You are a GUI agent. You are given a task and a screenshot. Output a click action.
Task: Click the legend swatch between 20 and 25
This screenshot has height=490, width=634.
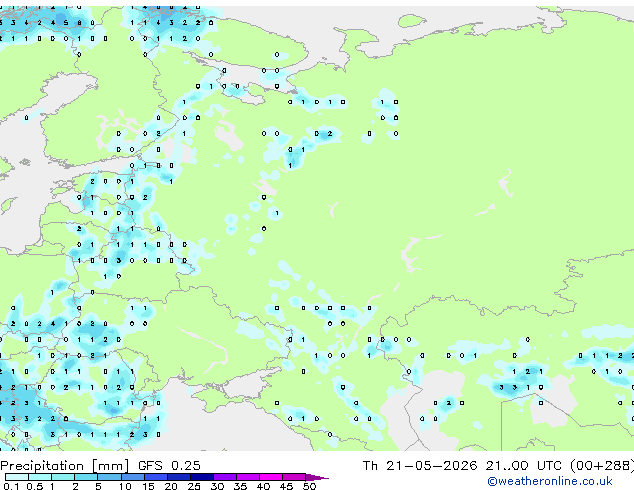[x=179, y=477]
